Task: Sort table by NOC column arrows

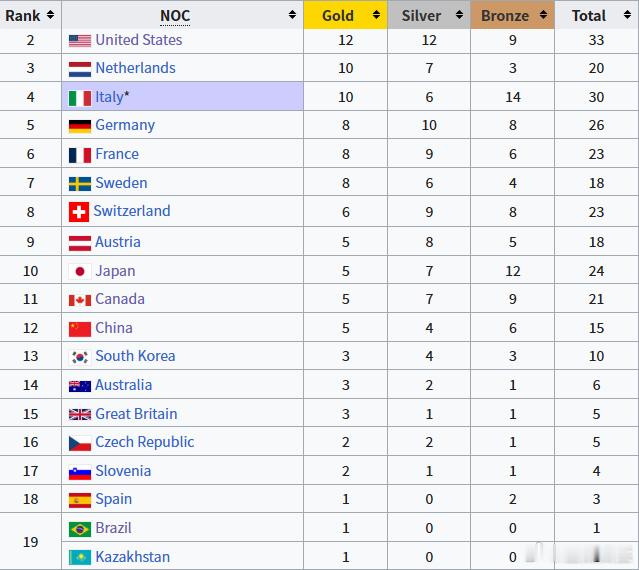Action: tap(292, 15)
